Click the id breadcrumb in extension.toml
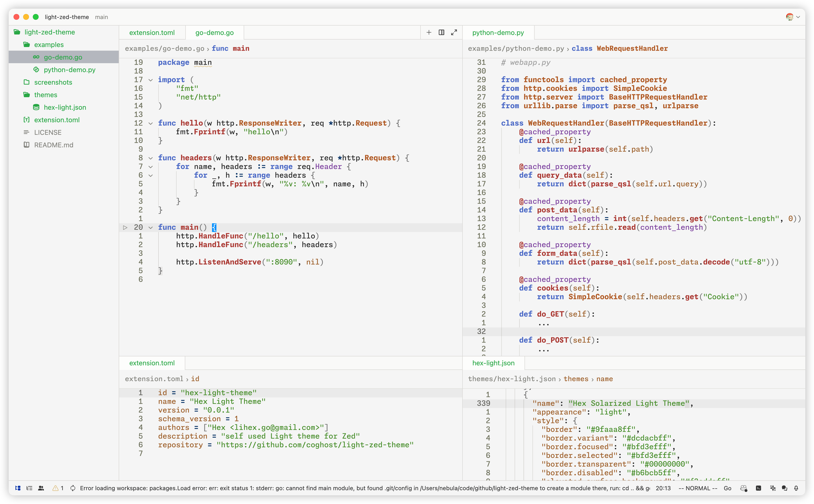Screen dimensions: 814x504 [195, 379]
